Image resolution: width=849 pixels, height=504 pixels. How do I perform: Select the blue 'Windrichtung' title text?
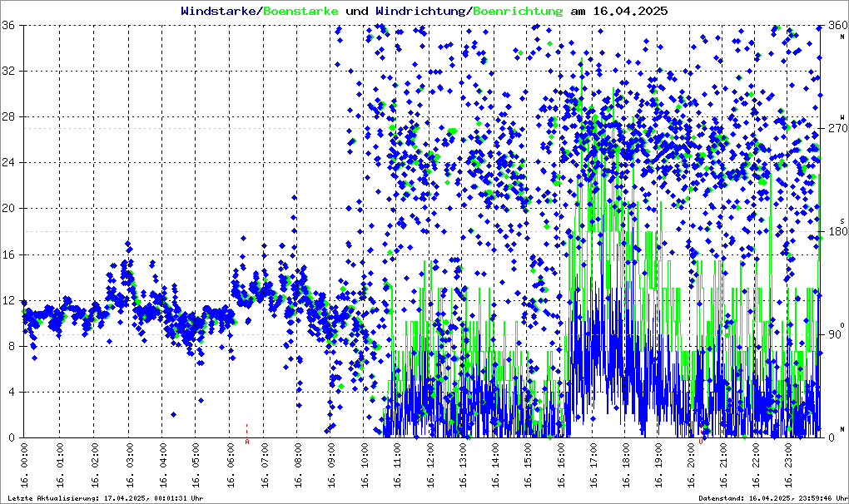click(x=420, y=12)
